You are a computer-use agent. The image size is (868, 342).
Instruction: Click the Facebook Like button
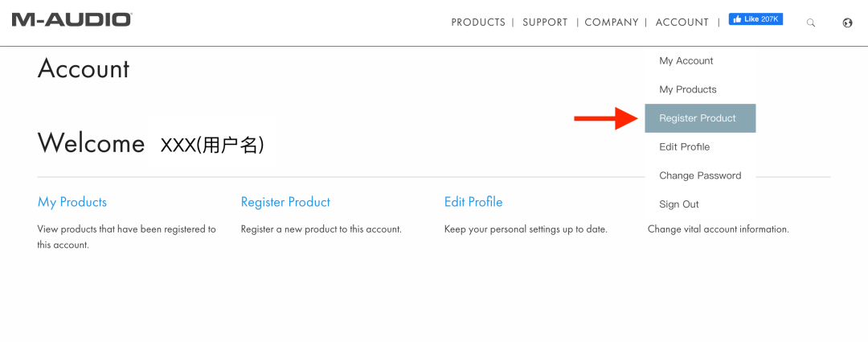[x=755, y=19]
